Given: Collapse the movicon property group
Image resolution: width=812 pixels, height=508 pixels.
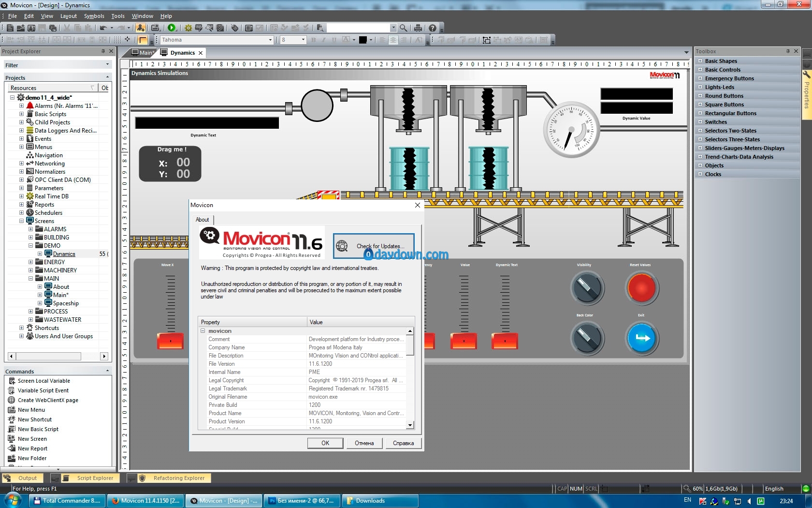Looking at the screenshot, I should 203,331.
